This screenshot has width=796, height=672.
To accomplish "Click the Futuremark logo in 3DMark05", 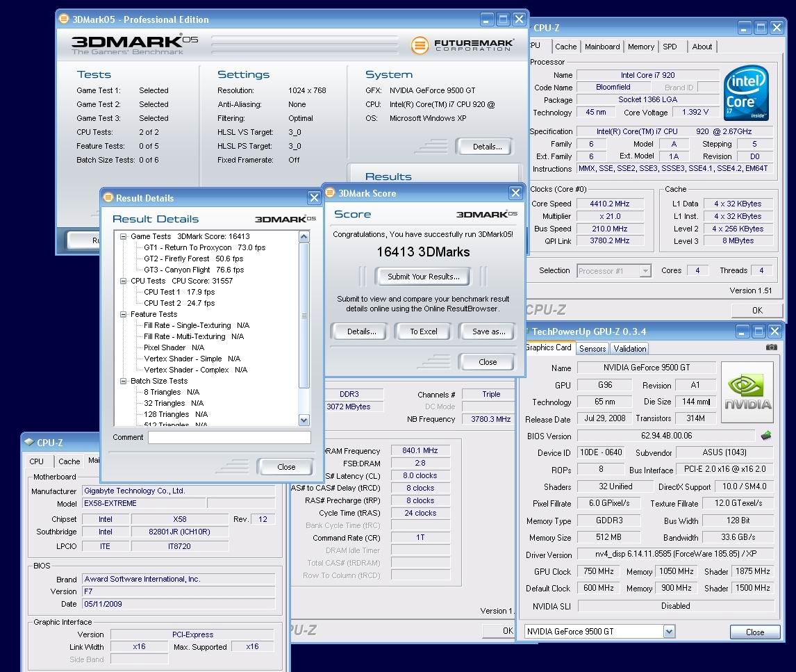I will [x=462, y=45].
